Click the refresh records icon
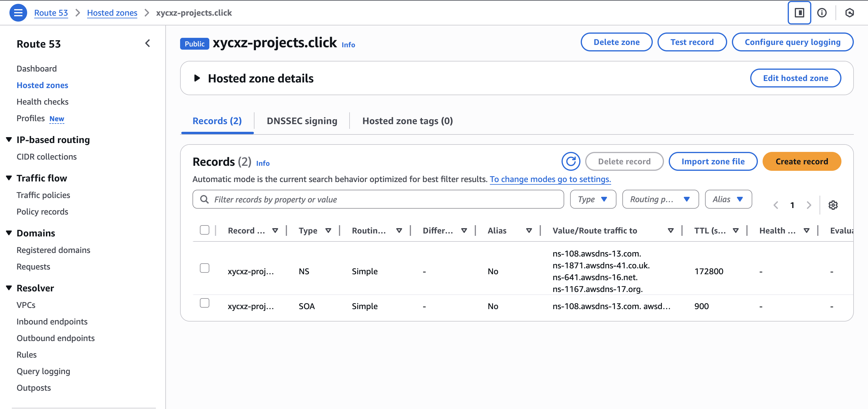This screenshot has width=868, height=409. pos(570,162)
